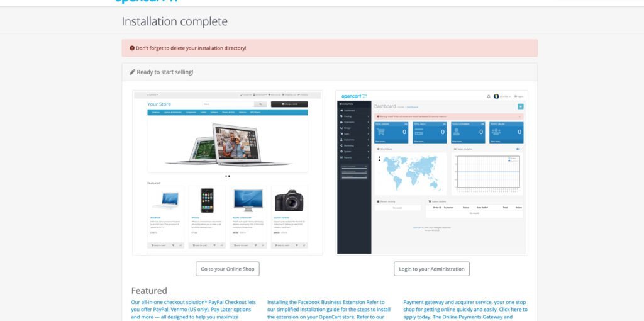Viewport: 644px width, 321px height.
Task: Open the PayPal Checkout featured link
Action: click(194, 310)
